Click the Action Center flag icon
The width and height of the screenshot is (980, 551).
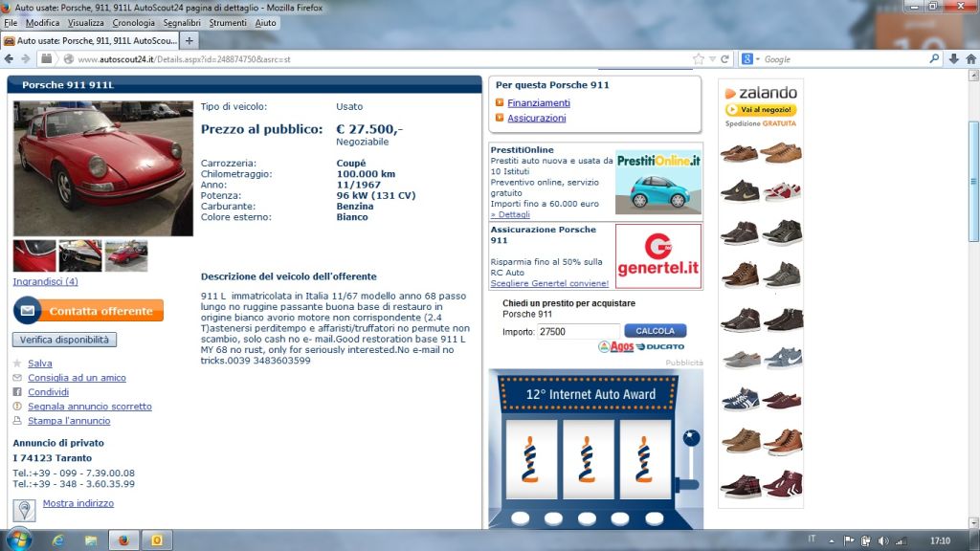[x=849, y=540]
